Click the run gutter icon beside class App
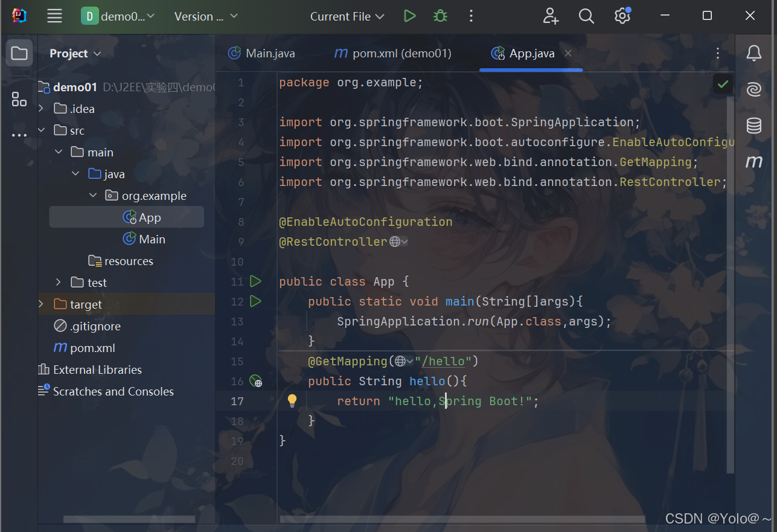 click(x=255, y=281)
